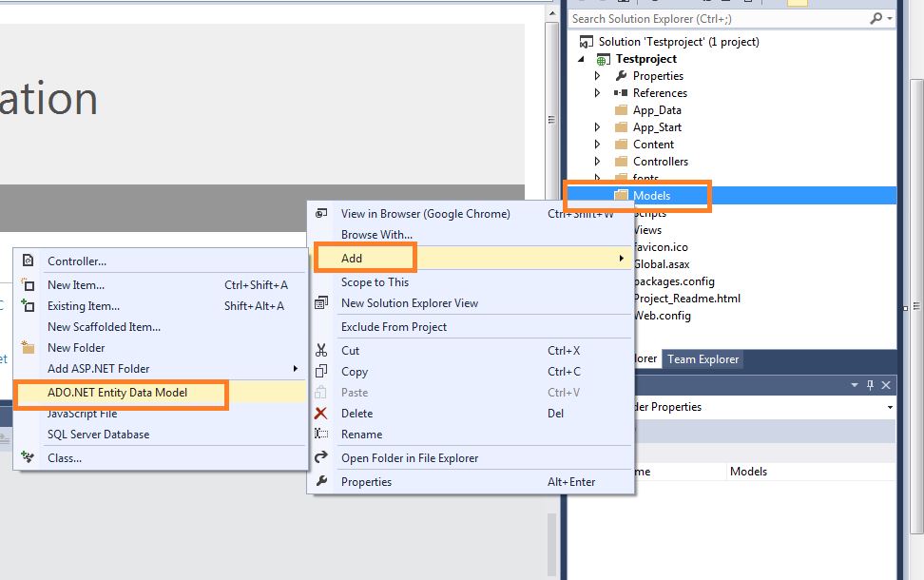Expand the References node
924x580 pixels.
click(598, 93)
